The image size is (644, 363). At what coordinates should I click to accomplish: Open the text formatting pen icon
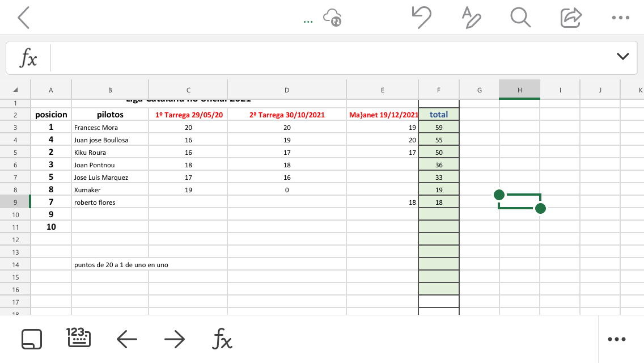[x=471, y=18]
